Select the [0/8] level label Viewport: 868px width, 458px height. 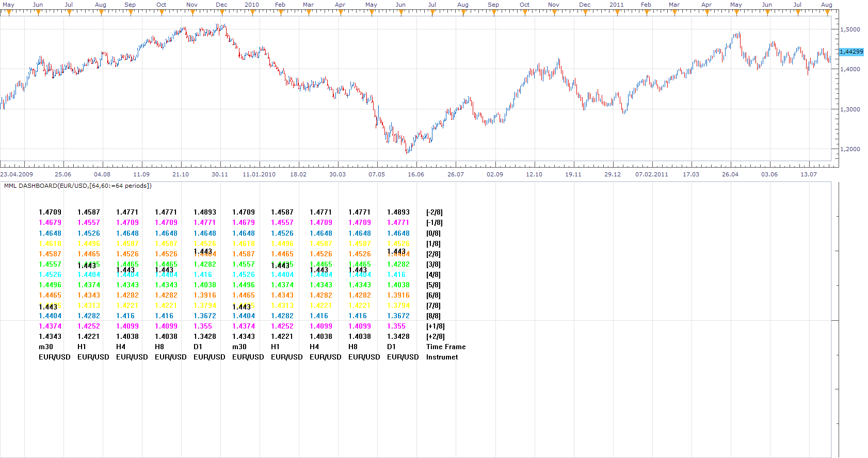tap(433, 234)
